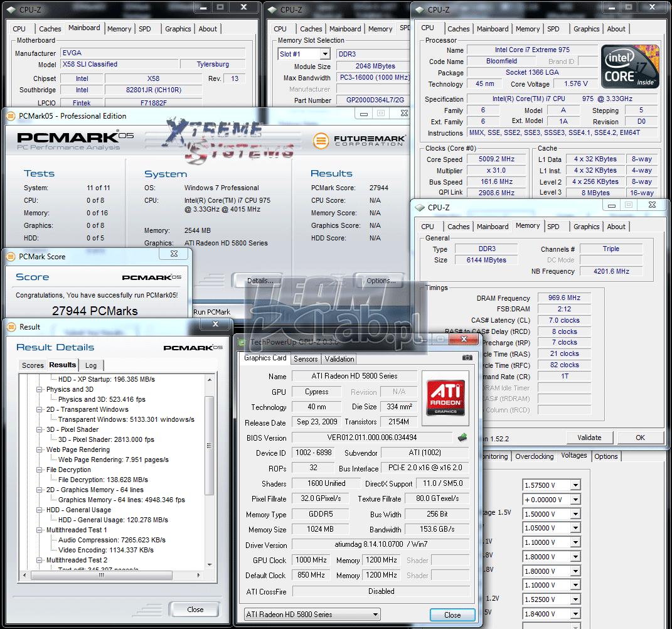Viewport: 672px width, 629px height.
Task: Click scroll-right arrow in Result Details list
Action: [x=198, y=575]
